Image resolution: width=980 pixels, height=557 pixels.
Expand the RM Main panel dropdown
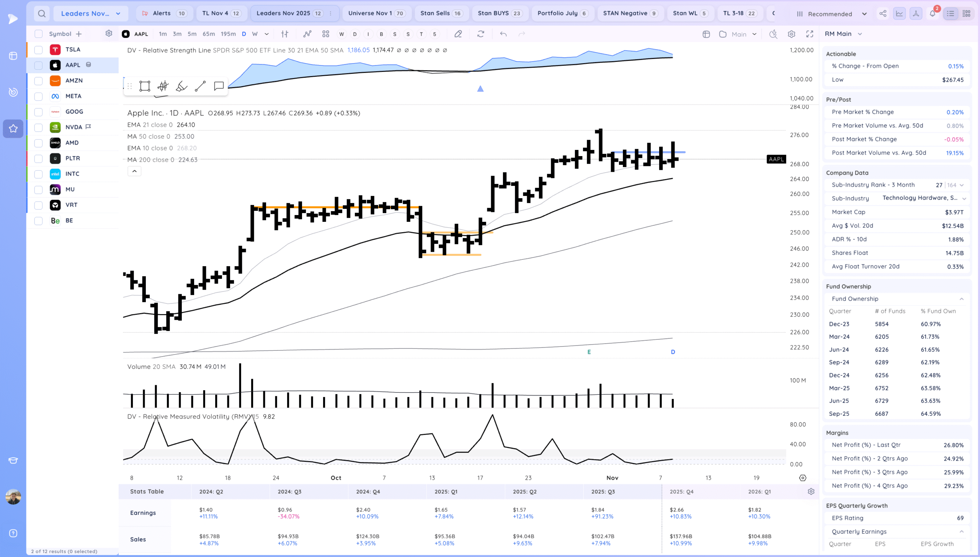pyautogui.click(x=859, y=34)
